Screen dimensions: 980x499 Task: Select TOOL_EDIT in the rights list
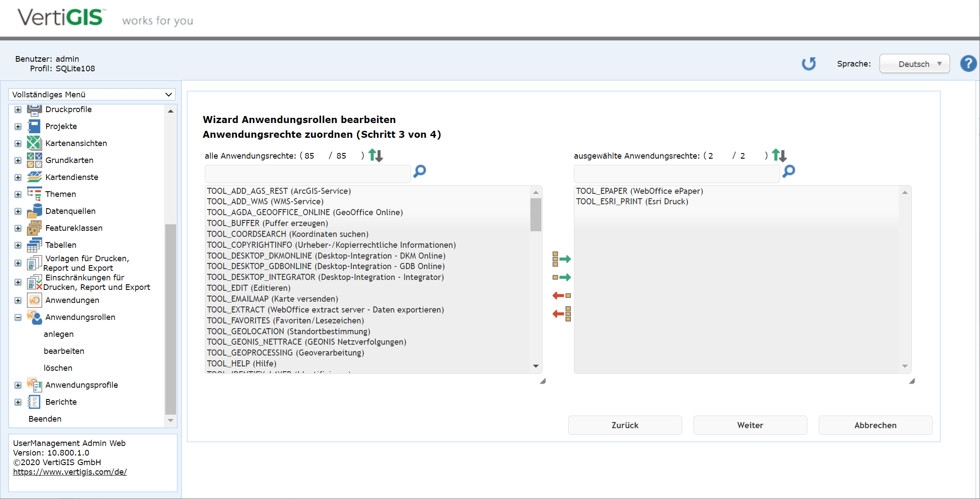[248, 288]
